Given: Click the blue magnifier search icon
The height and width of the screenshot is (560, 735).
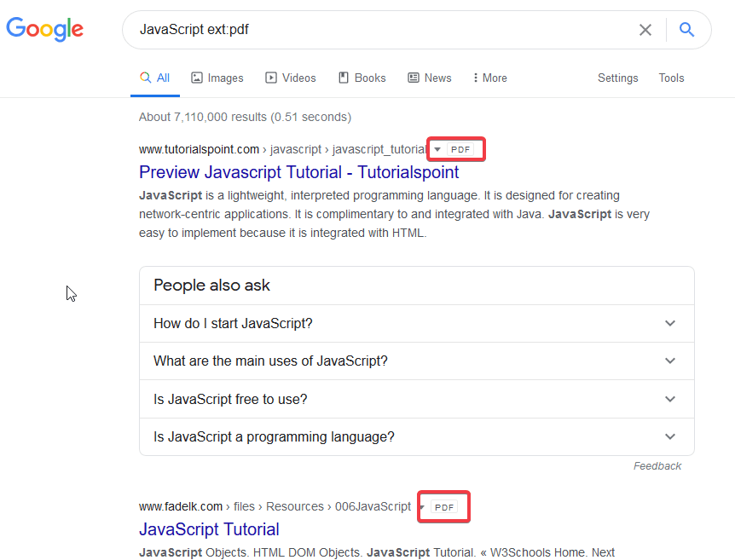Looking at the screenshot, I should click(x=686, y=30).
